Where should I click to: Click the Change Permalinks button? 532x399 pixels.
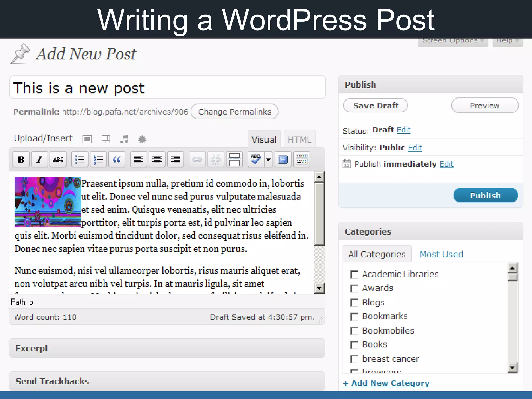235,112
